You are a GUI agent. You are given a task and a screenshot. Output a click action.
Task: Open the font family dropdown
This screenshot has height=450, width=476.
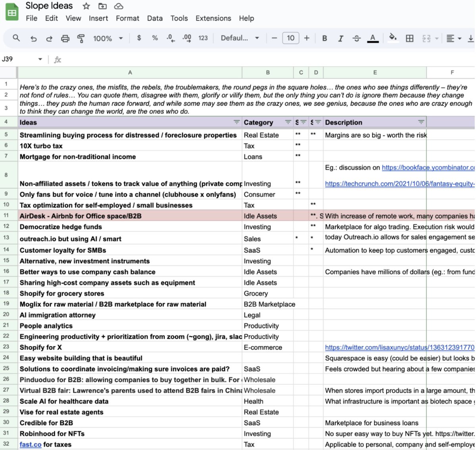pos(240,38)
